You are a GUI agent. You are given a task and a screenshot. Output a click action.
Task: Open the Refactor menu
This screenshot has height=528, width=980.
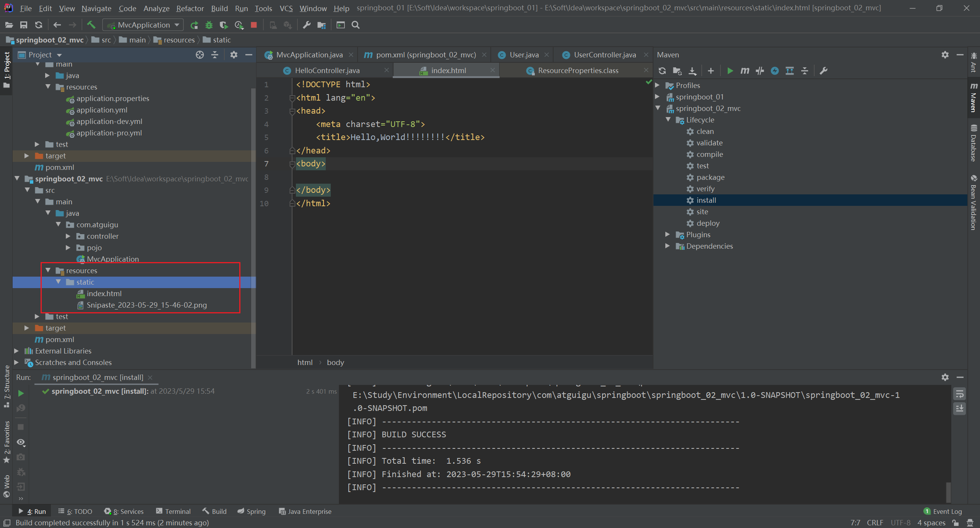pos(190,8)
